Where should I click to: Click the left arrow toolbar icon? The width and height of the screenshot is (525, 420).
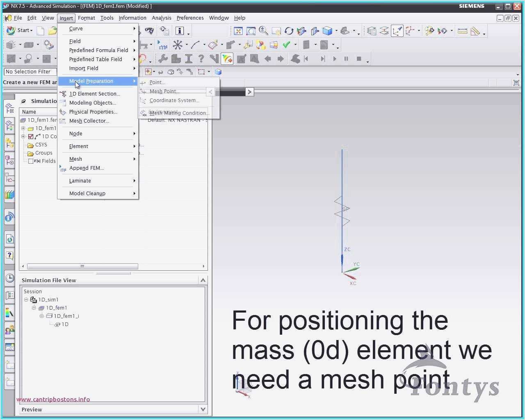267,59
